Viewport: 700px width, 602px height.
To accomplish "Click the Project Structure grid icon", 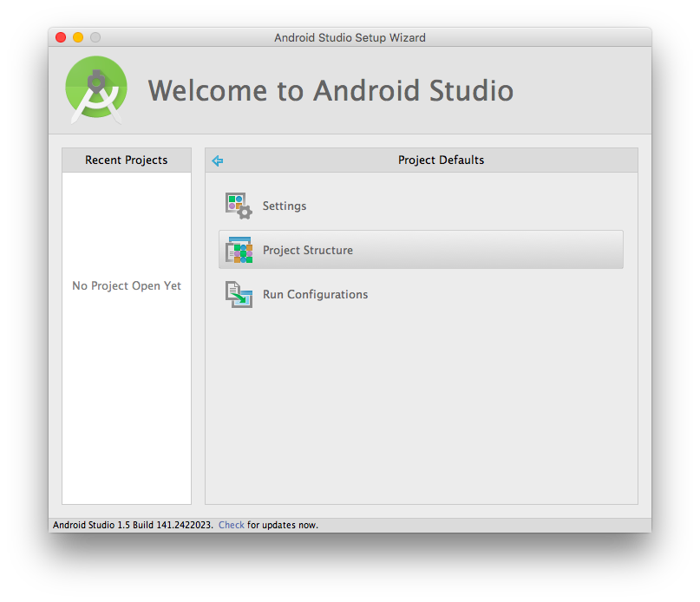I will (x=239, y=250).
